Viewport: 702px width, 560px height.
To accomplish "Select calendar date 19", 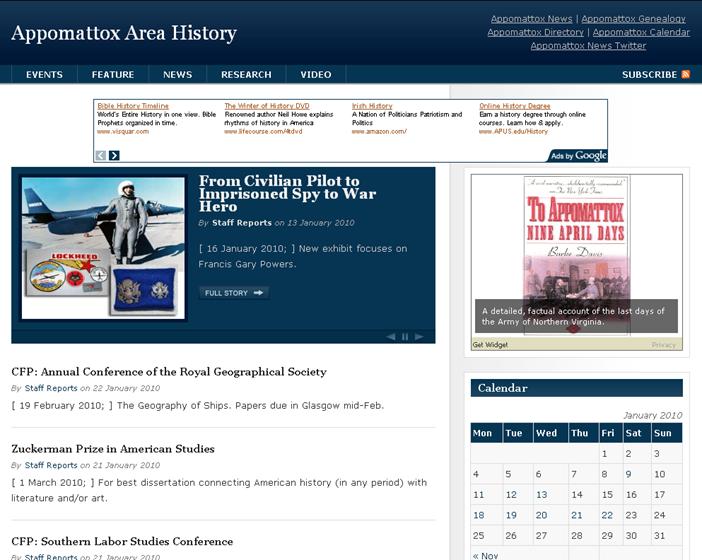I will click(x=511, y=515).
